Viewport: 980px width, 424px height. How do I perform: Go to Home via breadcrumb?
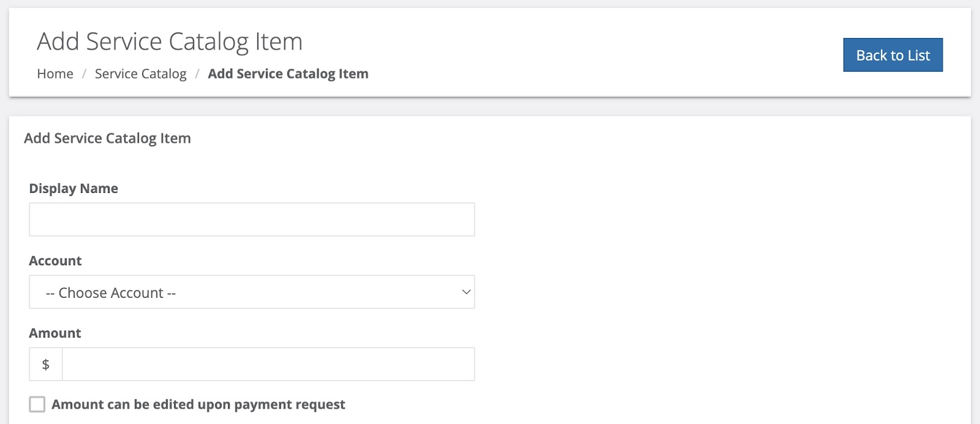click(55, 74)
